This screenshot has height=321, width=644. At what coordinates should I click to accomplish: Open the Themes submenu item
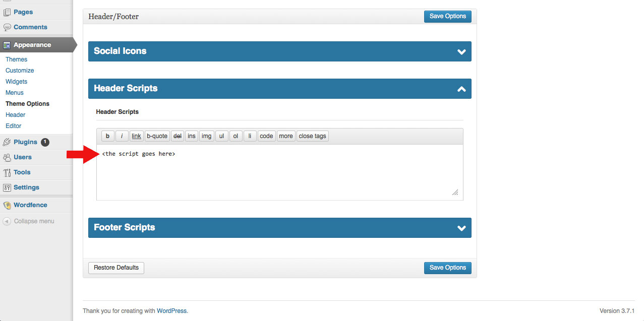tap(16, 59)
